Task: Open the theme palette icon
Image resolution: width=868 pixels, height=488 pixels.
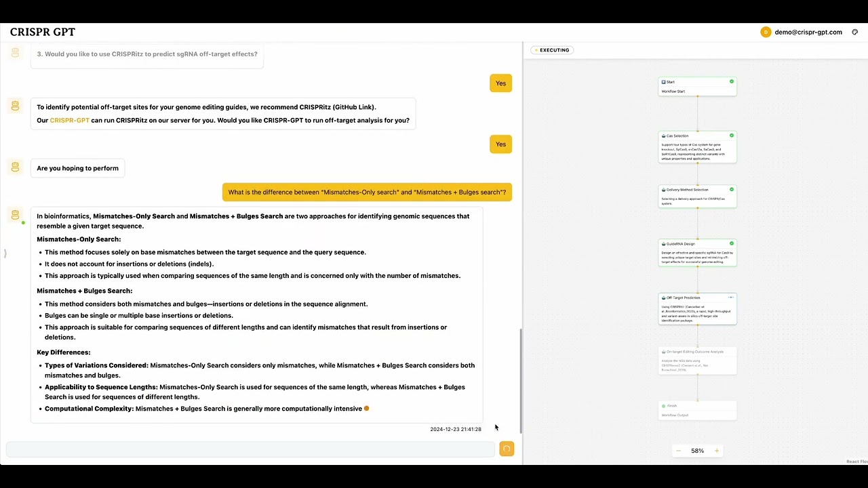Action: (x=855, y=32)
